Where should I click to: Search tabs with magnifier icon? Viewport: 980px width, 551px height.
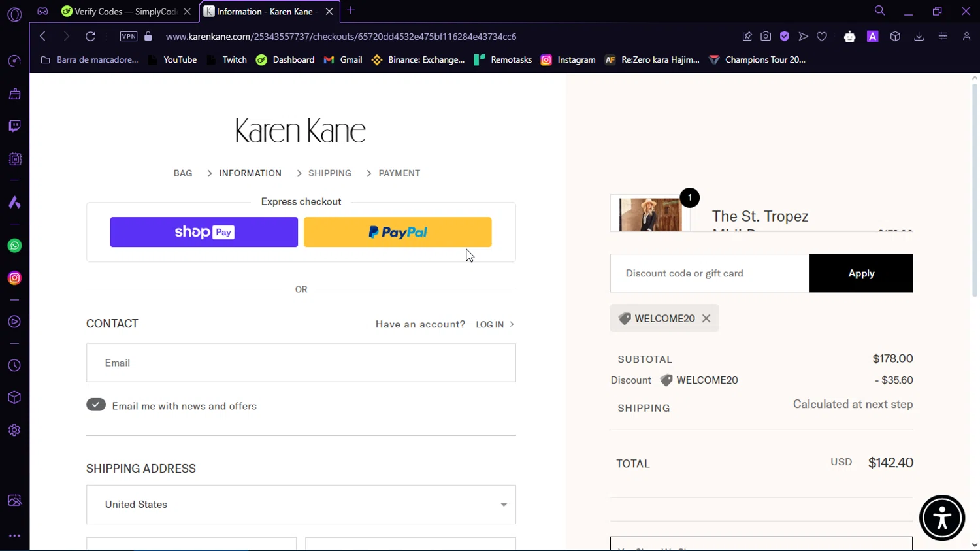pyautogui.click(x=880, y=10)
